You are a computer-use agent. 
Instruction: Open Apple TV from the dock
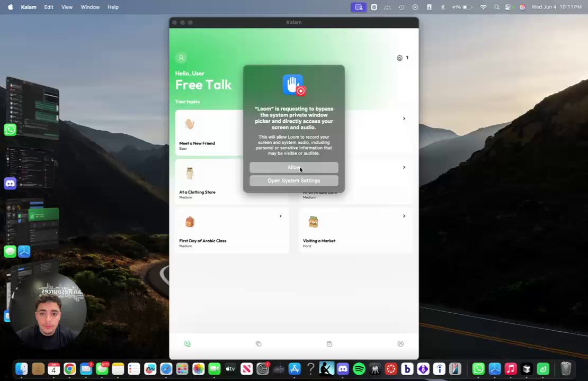pos(230,369)
